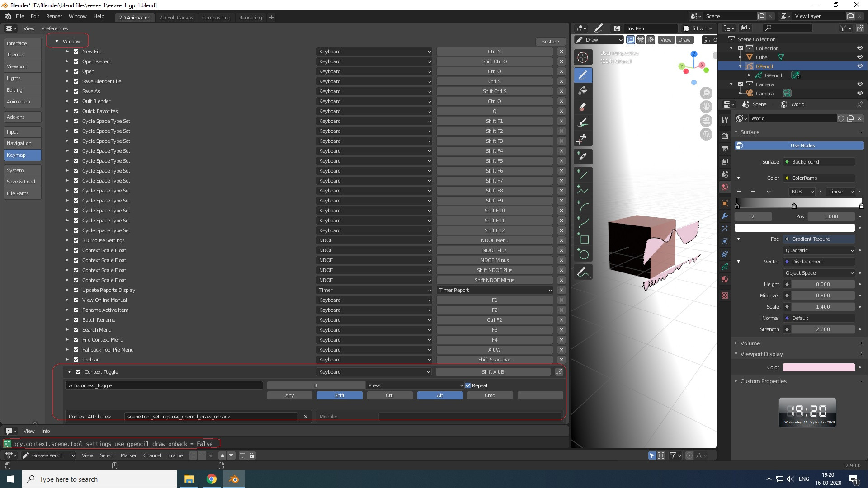Select the Circle primitive tool

(583, 255)
